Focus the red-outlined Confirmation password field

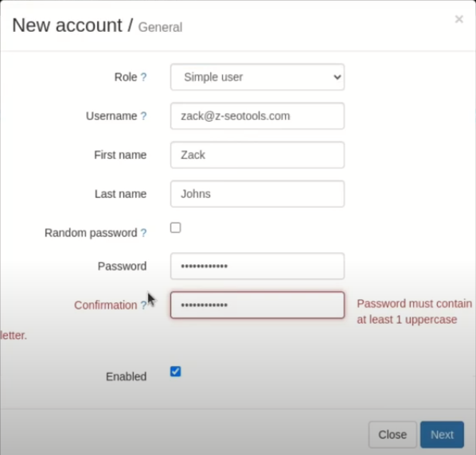click(x=257, y=305)
